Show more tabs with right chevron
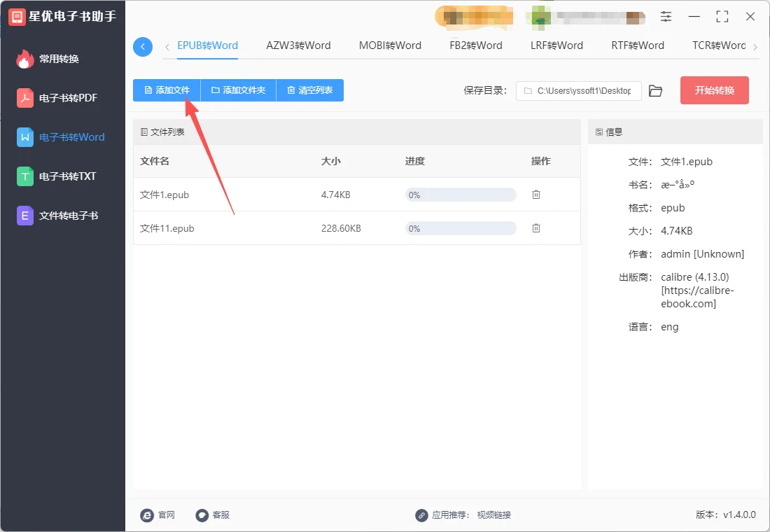The image size is (770, 532). tap(755, 47)
